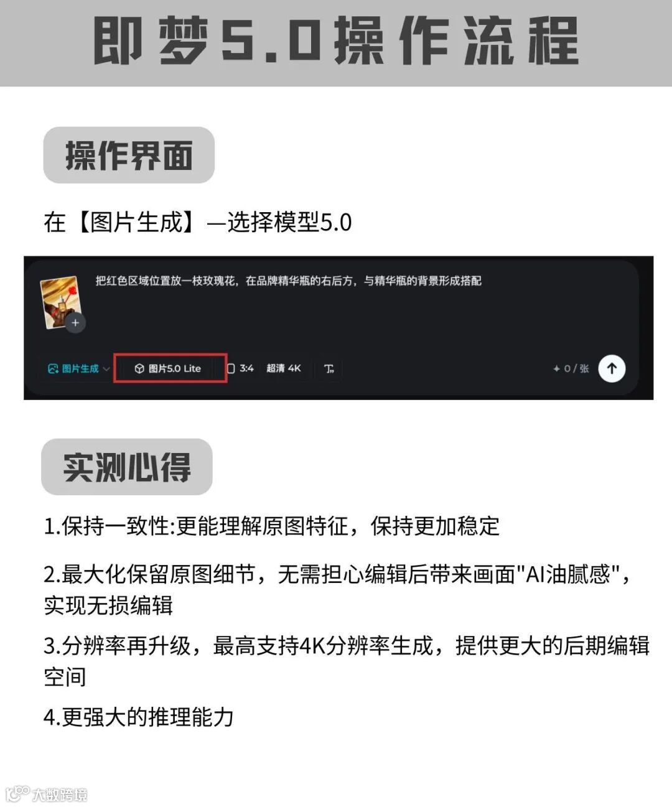Click the plus icon on the reference image
This screenshot has width=672, height=807.
tap(75, 323)
